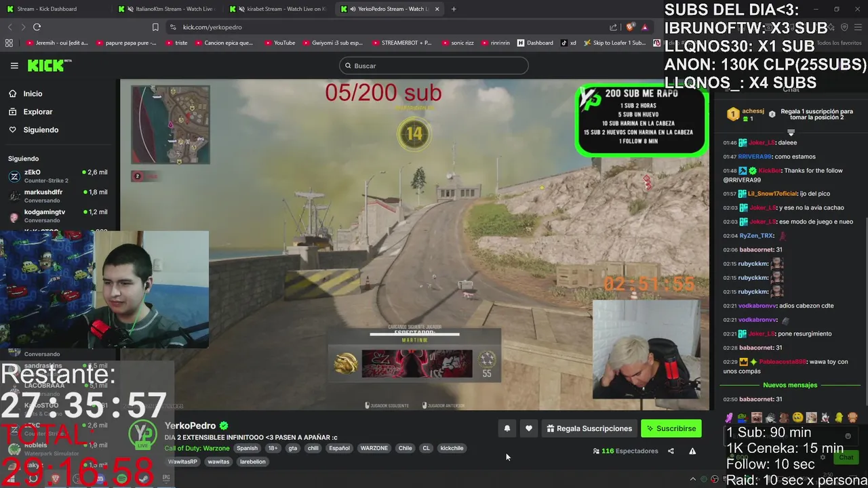This screenshot has width=868, height=488.
Task: Reload the current page
Action: click(37, 27)
